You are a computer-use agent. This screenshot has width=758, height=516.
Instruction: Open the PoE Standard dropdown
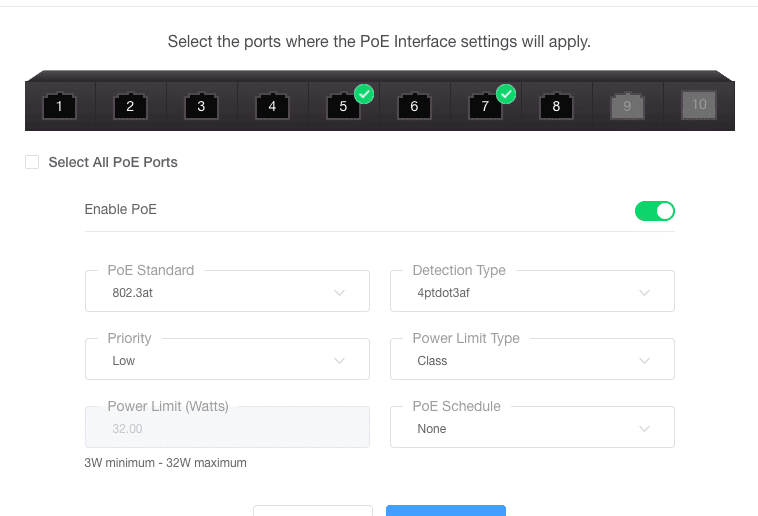click(x=227, y=291)
